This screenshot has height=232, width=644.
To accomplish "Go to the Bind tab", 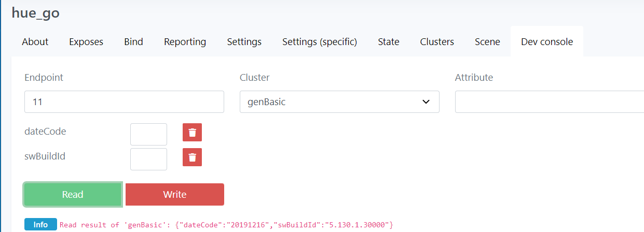I will click(133, 42).
